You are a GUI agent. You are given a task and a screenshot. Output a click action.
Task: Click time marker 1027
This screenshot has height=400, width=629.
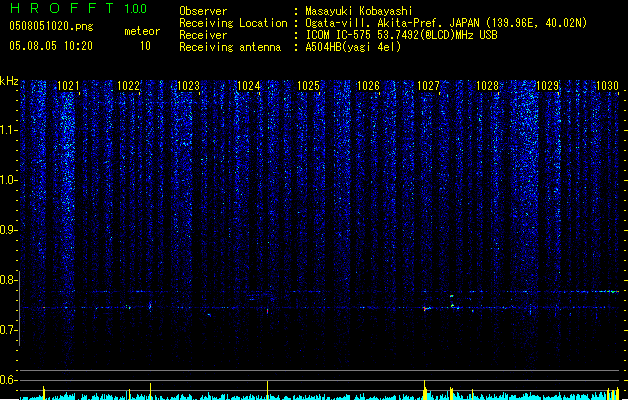click(x=428, y=86)
